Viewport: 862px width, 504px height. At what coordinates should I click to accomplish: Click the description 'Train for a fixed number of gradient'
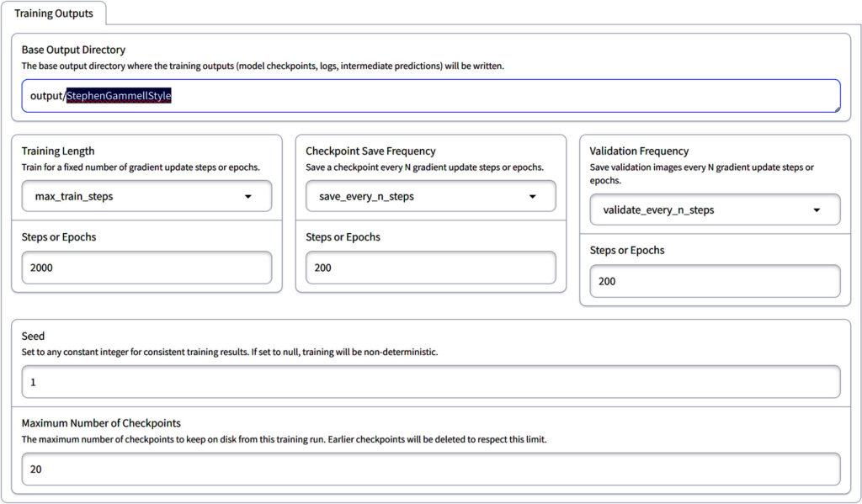coord(141,167)
